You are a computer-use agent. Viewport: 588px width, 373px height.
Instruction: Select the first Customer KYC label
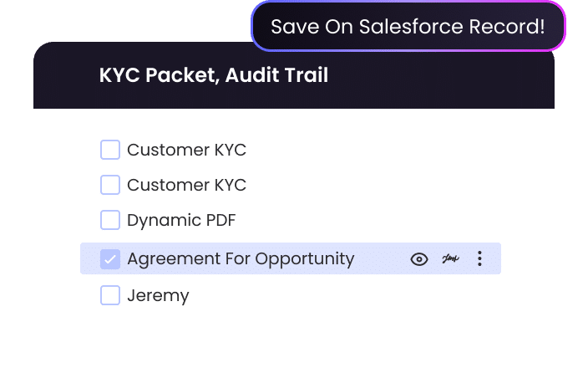pos(186,151)
